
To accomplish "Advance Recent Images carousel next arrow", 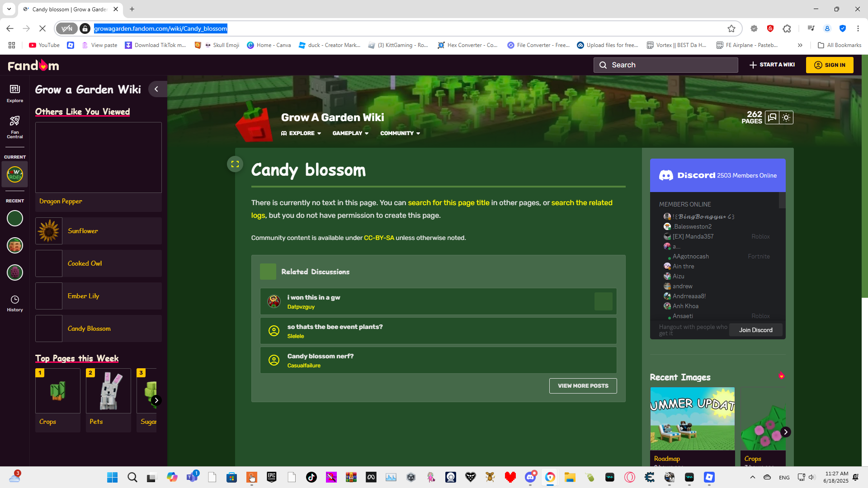I will click(786, 432).
